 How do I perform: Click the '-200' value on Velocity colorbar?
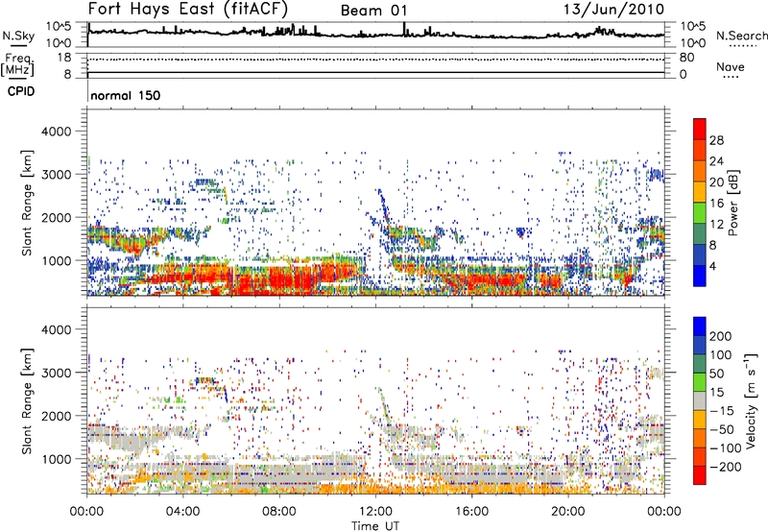tap(725, 468)
